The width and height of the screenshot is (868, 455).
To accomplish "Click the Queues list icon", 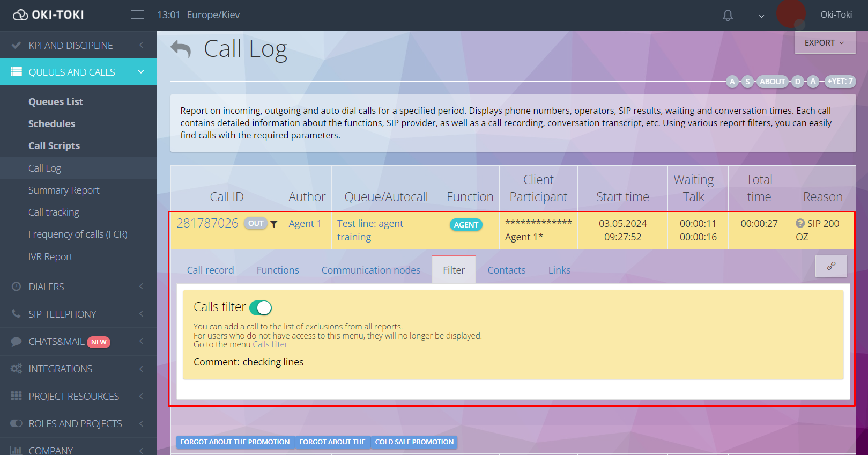I will (x=16, y=71).
